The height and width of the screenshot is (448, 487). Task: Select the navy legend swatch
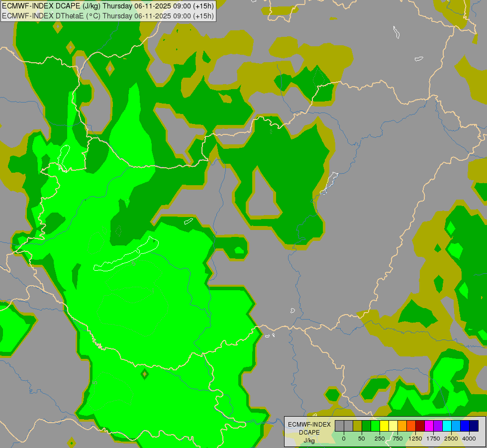coord(474,426)
